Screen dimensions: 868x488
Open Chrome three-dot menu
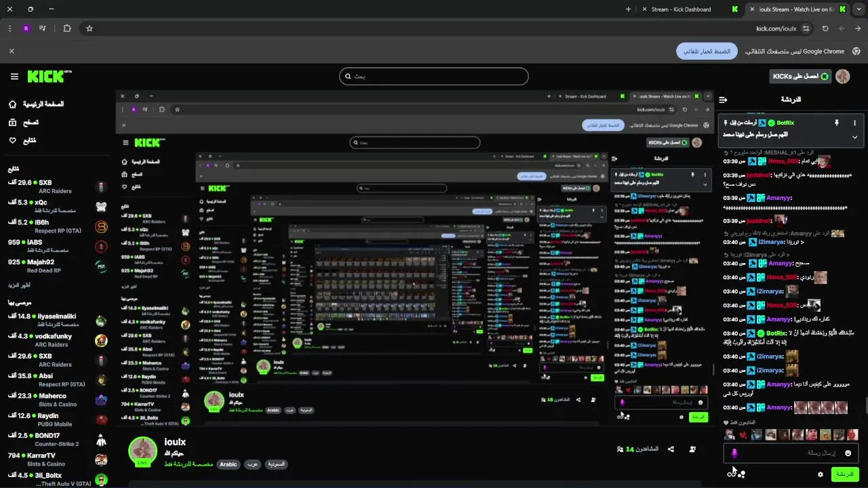pos(9,28)
